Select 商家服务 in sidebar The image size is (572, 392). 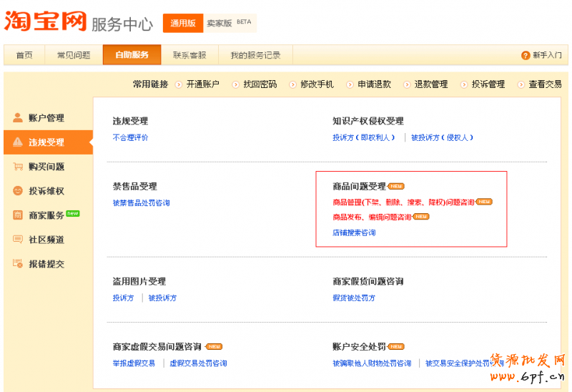pos(48,215)
